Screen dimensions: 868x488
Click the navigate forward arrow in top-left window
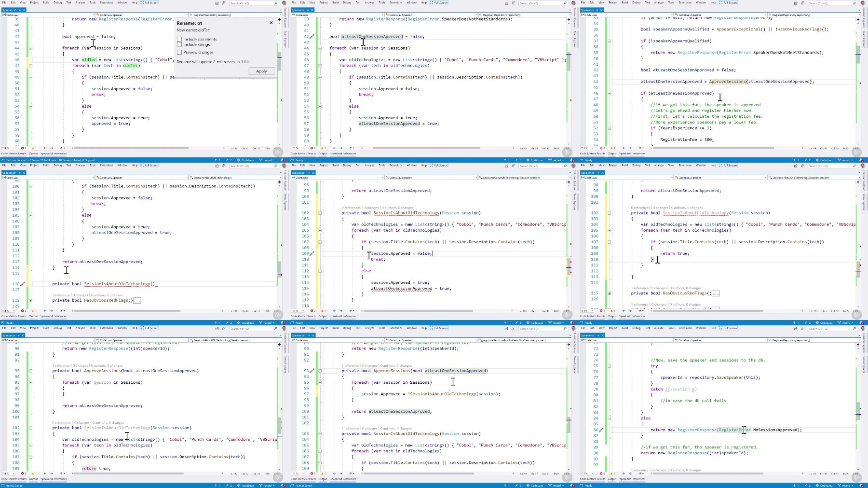point(51,148)
